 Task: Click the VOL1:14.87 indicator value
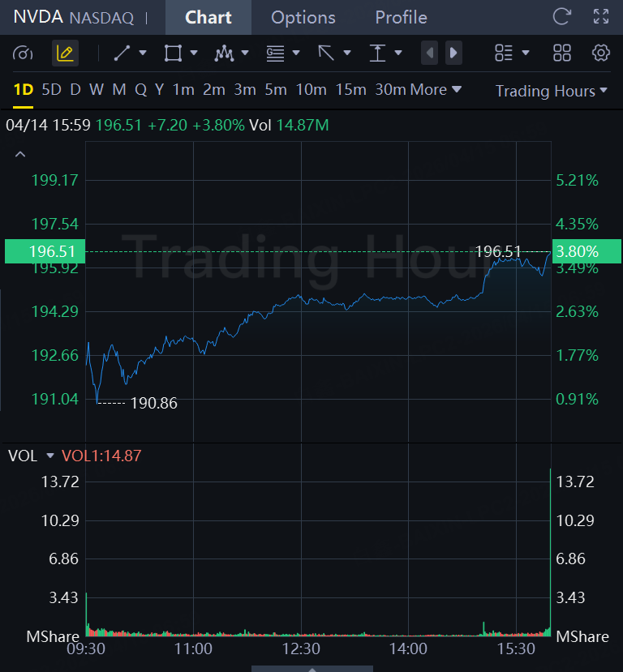click(101, 456)
